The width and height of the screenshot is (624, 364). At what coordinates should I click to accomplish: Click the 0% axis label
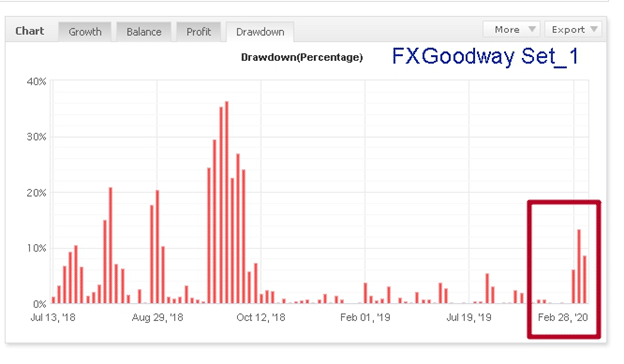click(39, 304)
